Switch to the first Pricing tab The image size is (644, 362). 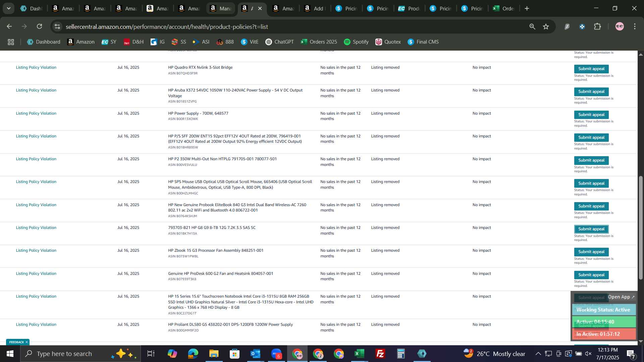(x=346, y=8)
